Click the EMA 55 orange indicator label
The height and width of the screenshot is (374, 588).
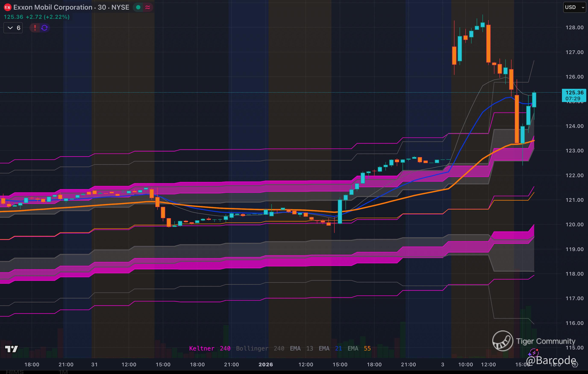point(359,348)
